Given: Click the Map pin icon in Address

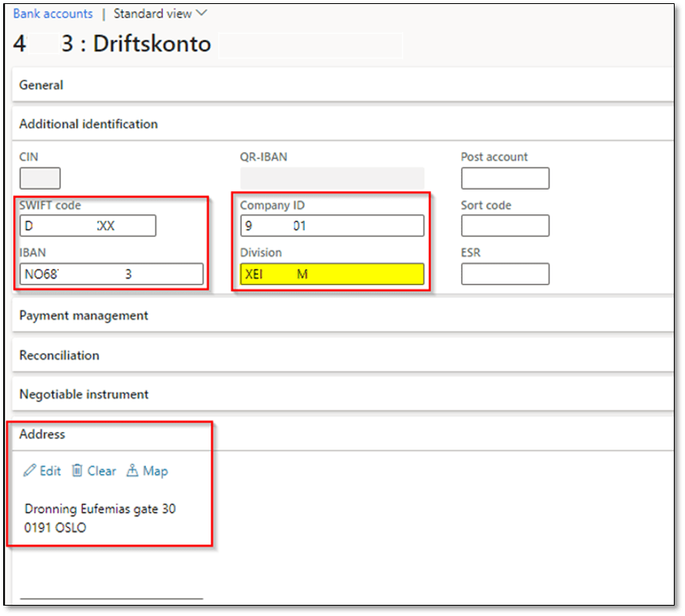Looking at the screenshot, I should point(132,471).
